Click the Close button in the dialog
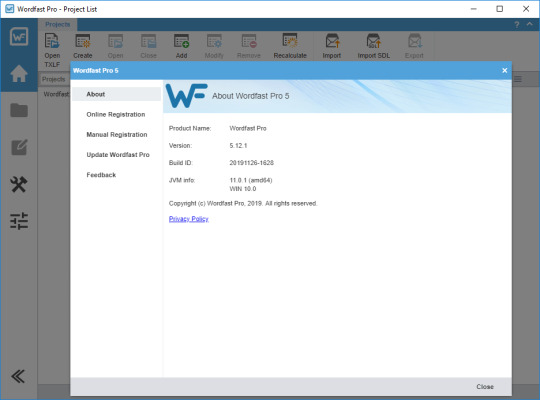This screenshot has width=540, height=400. 485,387
